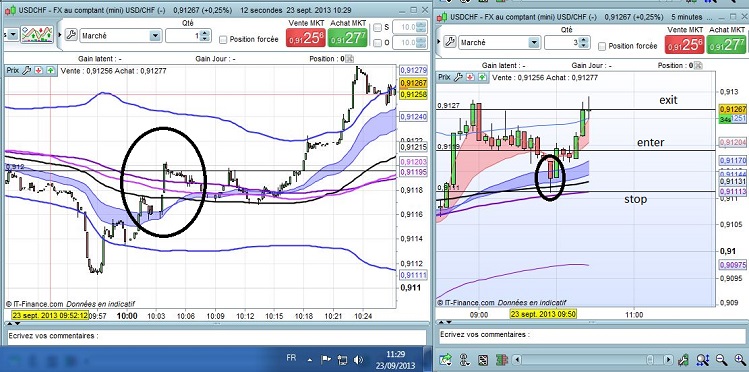
Task: Click small icon beside Position : 0 in right window
Action: click(x=697, y=65)
